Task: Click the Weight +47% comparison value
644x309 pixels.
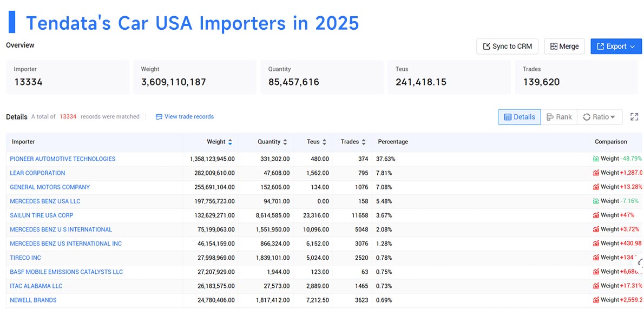Action: tap(617, 215)
